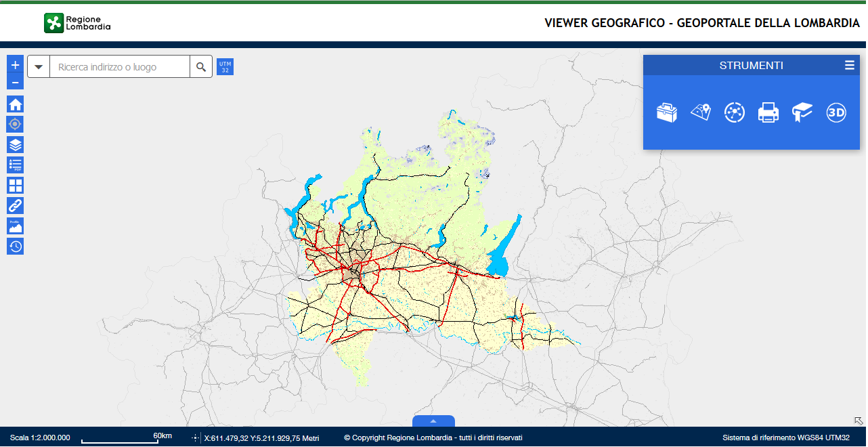Locate my position with the target icon
The height and width of the screenshot is (447, 868).
(x=15, y=124)
